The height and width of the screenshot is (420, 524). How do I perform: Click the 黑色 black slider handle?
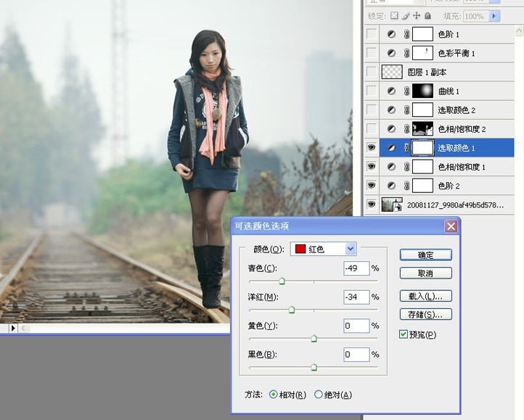coord(314,367)
